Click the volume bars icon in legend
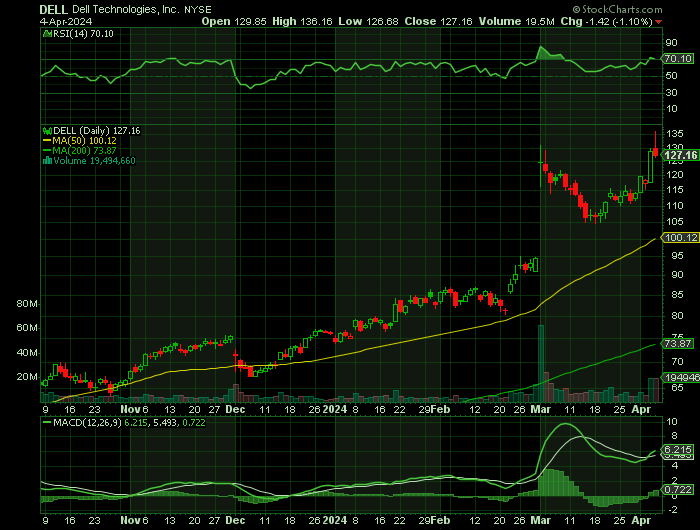The width and height of the screenshot is (700, 530). (x=47, y=161)
